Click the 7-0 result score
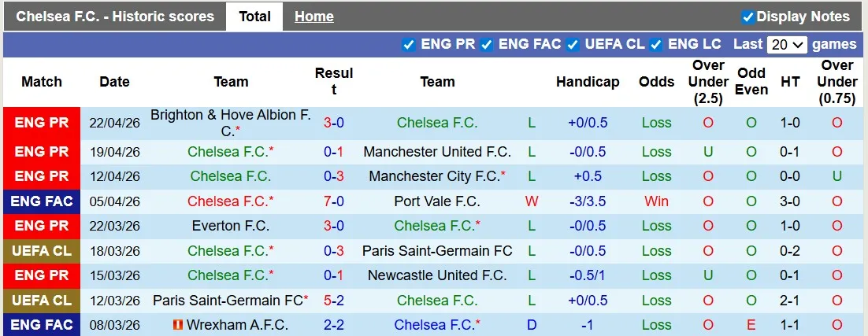868x336 pixels. coord(333,201)
